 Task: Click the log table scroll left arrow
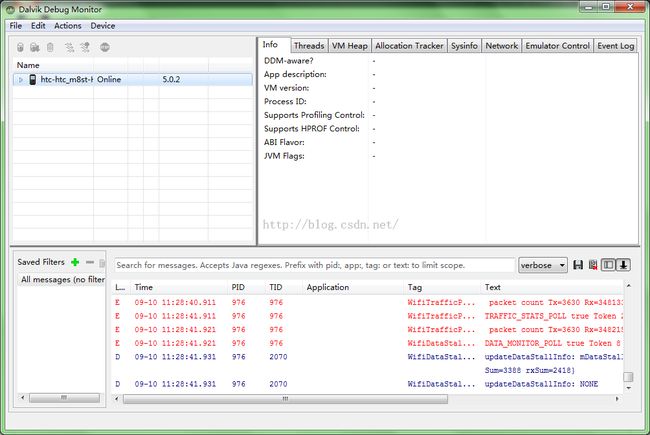[x=117, y=399]
